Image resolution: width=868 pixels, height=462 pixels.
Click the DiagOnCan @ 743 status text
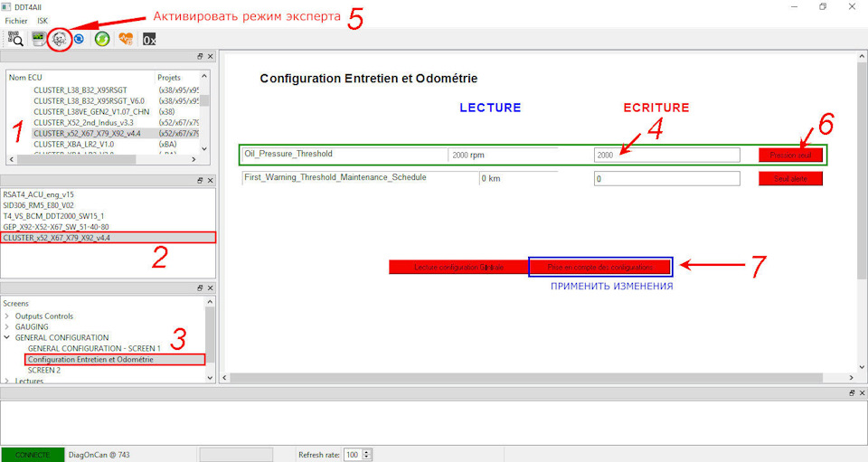click(99, 455)
